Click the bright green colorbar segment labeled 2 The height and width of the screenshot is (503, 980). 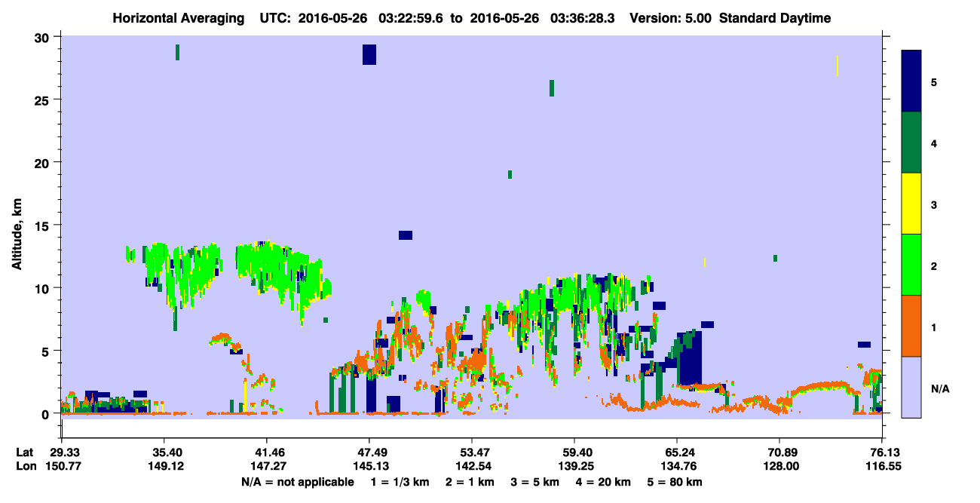(x=911, y=265)
